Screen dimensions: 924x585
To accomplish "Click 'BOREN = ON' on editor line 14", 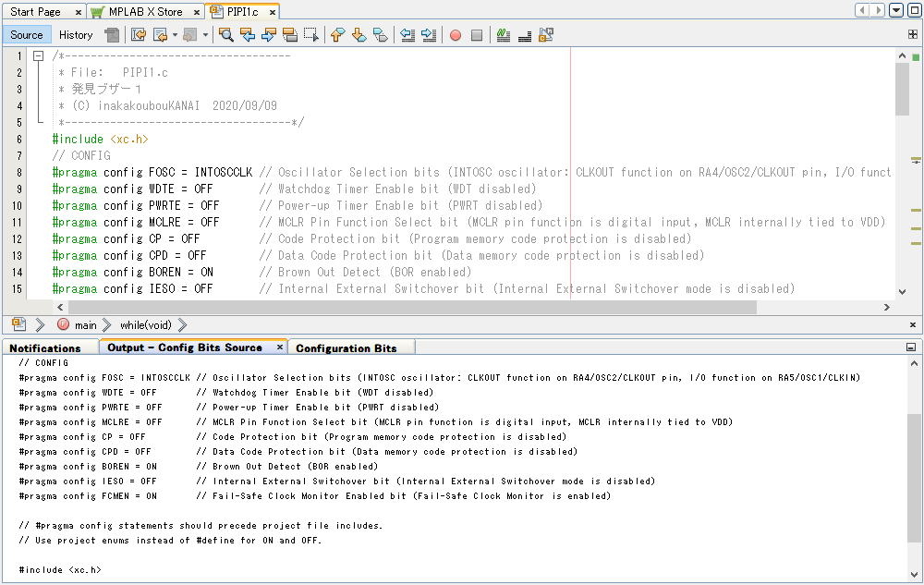I will (181, 273).
